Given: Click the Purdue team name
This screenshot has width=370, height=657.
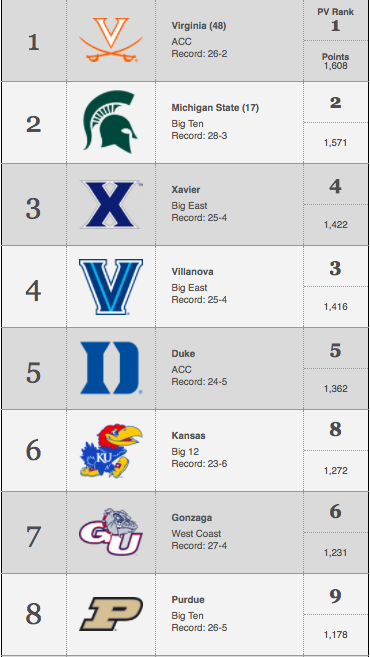Looking at the screenshot, I should tap(188, 600).
